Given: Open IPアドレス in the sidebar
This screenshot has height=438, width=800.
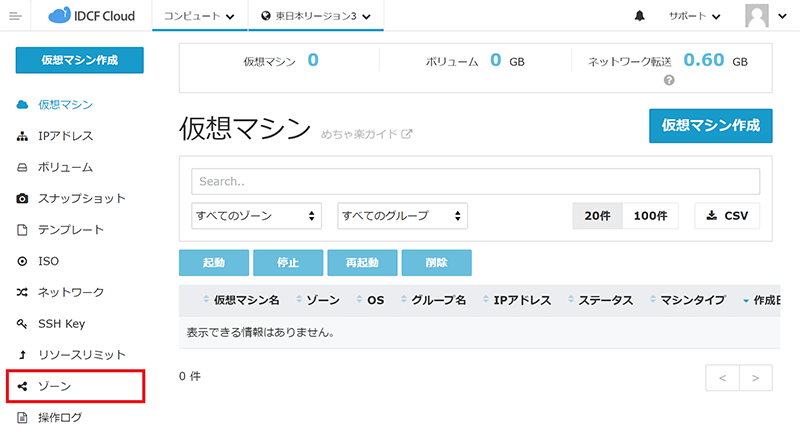Looking at the screenshot, I should pyautogui.click(x=65, y=136).
